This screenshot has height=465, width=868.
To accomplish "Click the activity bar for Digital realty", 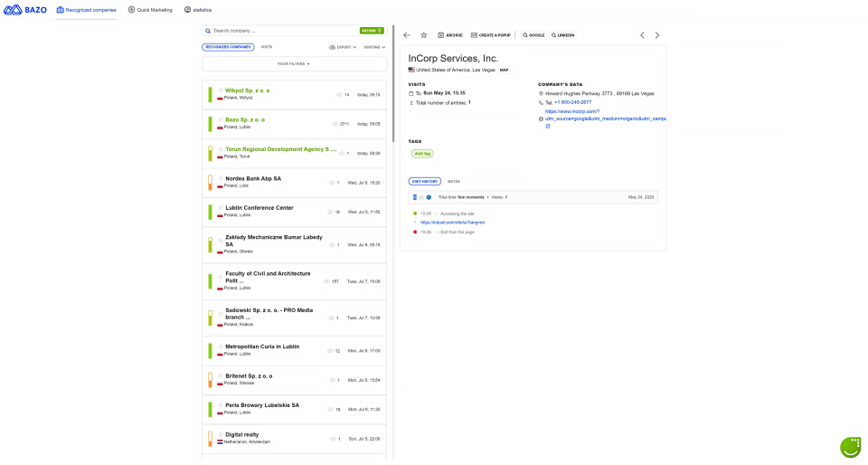I will [211, 439].
